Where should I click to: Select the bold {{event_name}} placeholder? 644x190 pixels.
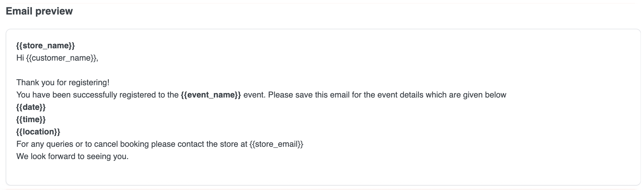(211, 95)
